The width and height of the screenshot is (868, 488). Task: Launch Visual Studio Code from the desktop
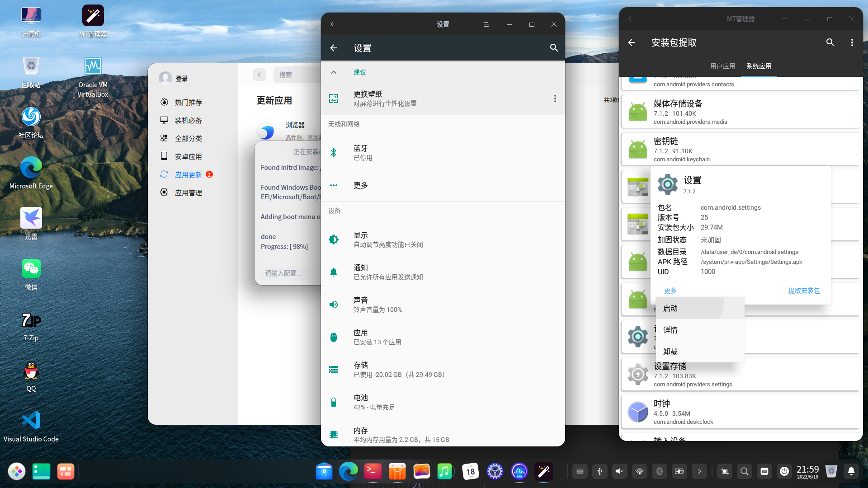[31, 420]
